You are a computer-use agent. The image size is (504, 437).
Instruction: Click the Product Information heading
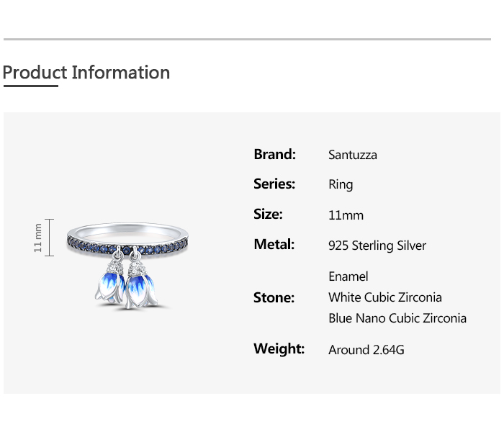(x=86, y=73)
